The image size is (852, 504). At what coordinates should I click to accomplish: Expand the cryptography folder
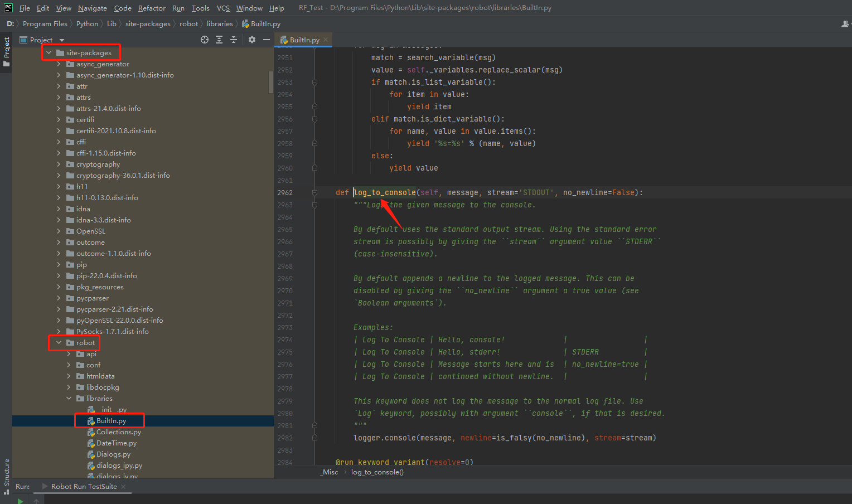[x=60, y=164]
